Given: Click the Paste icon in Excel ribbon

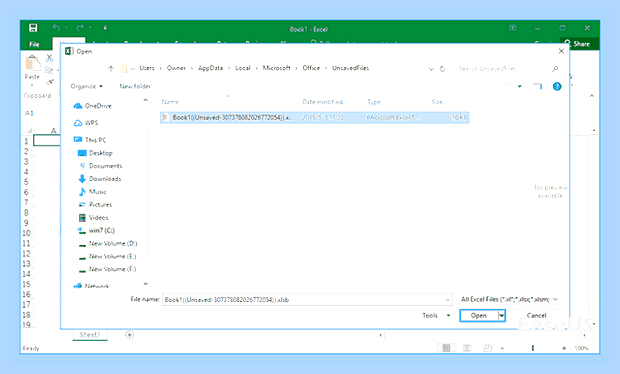Looking at the screenshot, I should (32, 63).
